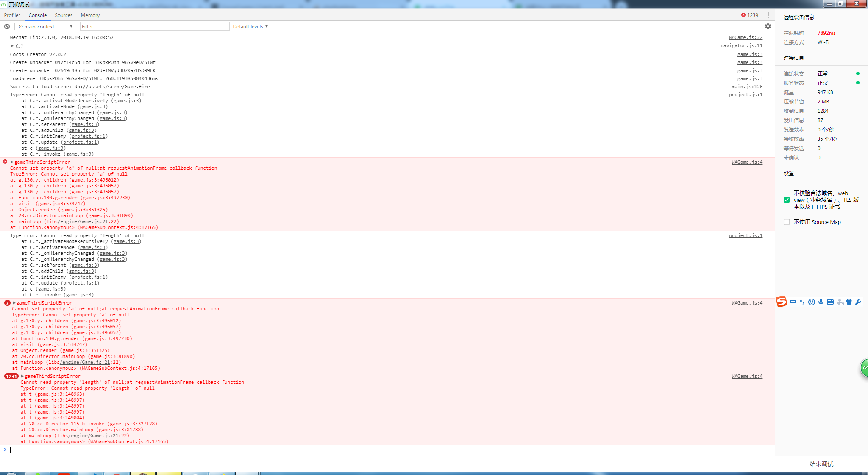Screen dimensions: 868x475
Task: Toggle Sogou Chinese/English 中 mode
Action: (x=793, y=302)
